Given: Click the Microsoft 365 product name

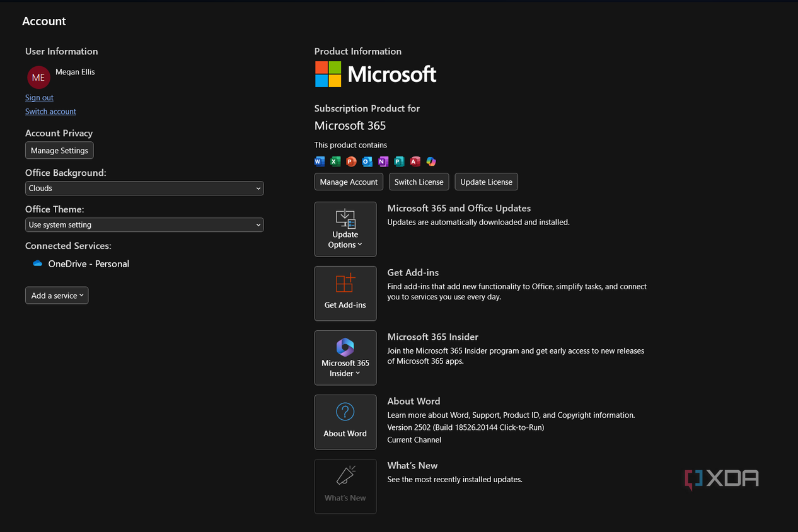Looking at the screenshot, I should (x=350, y=125).
